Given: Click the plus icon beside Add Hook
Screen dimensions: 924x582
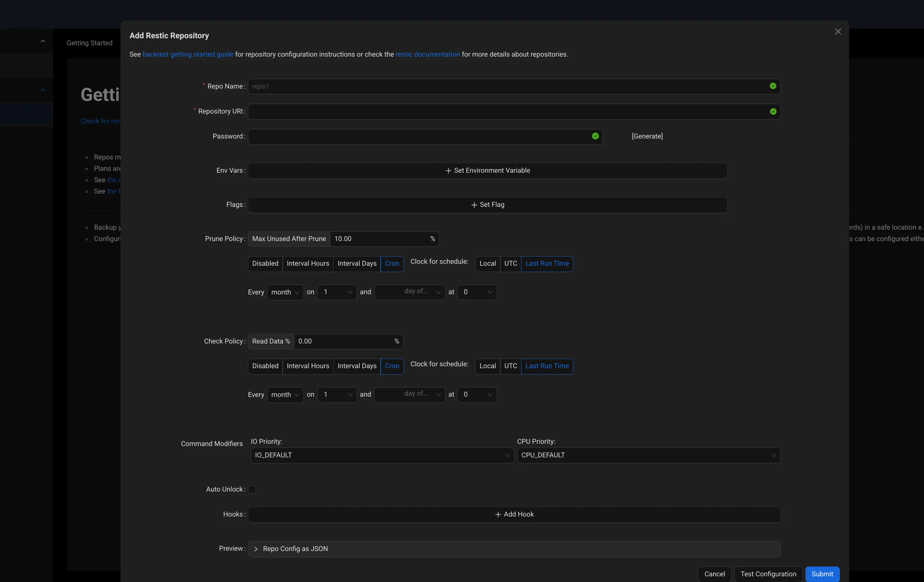Looking at the screenshot, I should click(498, 514).
